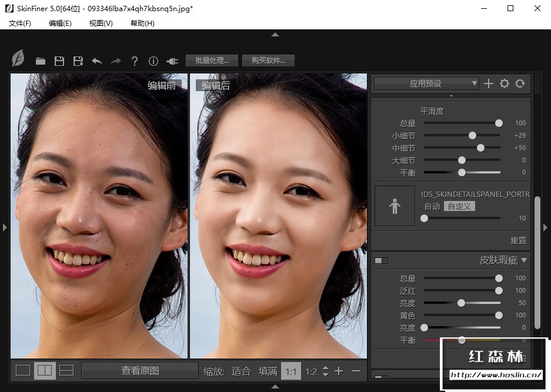Screen dimensions: 551x392
Task: Click the open file folder icon
Action: [x=41, y=61]
